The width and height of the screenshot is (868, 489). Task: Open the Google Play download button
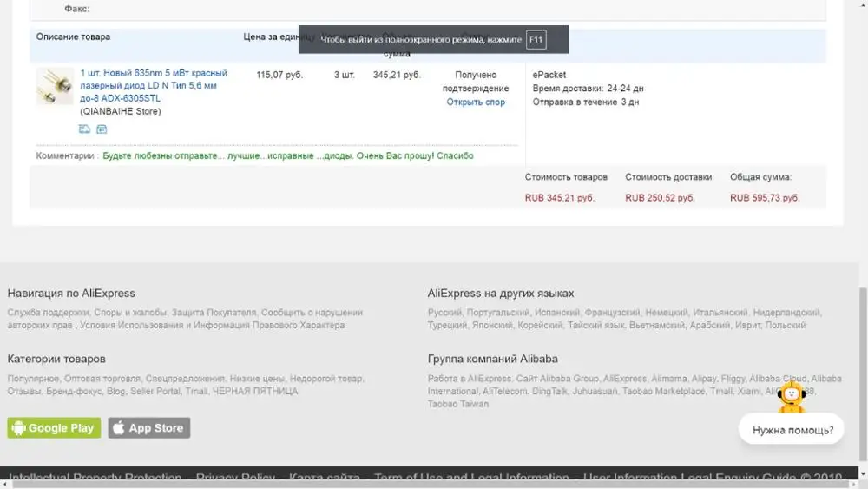(54, 428)
